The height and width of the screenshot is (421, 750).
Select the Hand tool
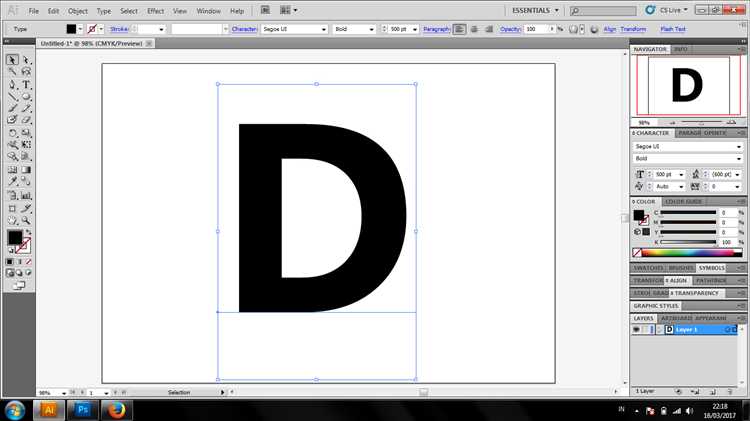(12, 221)
